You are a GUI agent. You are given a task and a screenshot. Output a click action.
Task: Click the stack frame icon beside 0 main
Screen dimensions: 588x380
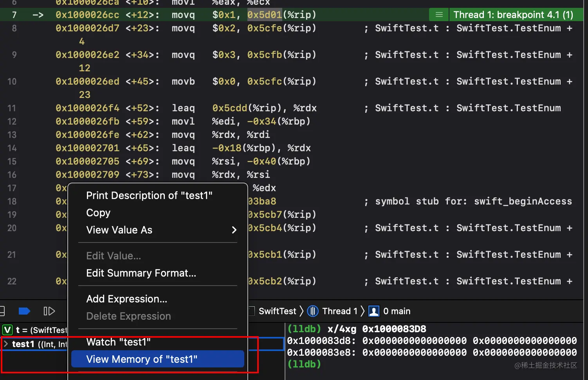[x=374, y=311]
